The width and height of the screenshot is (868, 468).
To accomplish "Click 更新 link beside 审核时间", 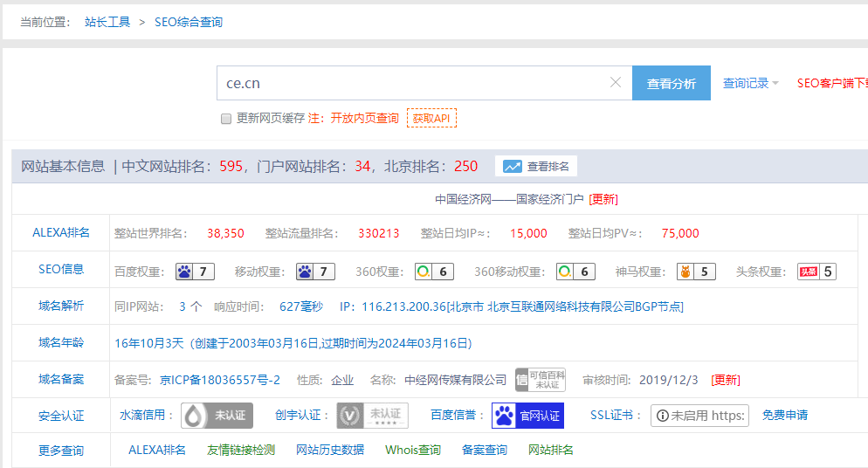I will [x=726, y=380].
